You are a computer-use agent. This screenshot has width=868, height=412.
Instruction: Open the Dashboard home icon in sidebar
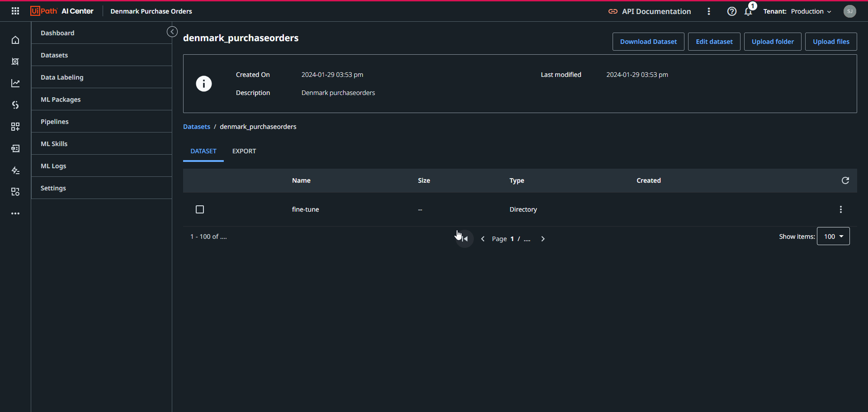(15, 40)
